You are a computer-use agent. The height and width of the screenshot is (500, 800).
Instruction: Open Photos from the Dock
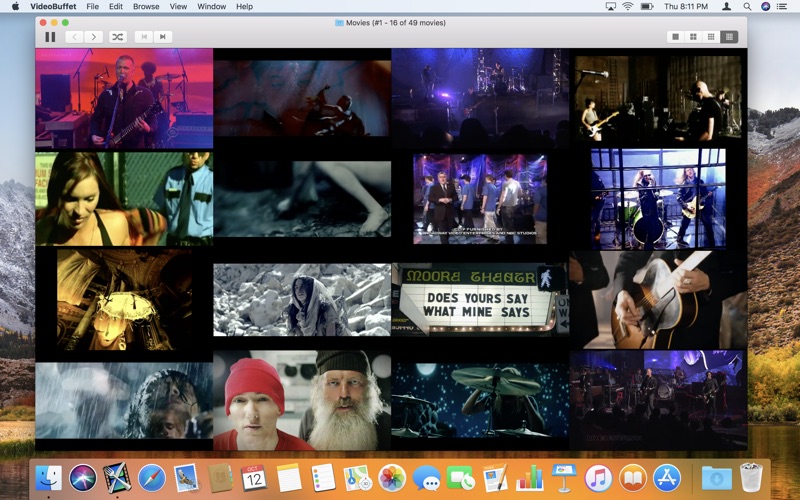[x=392, y=478]
